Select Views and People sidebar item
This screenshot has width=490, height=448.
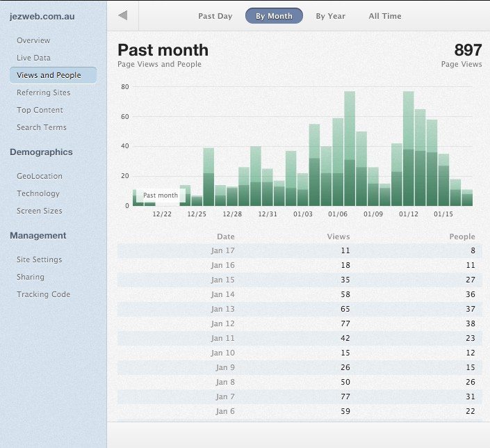click(x=49, y=75)
